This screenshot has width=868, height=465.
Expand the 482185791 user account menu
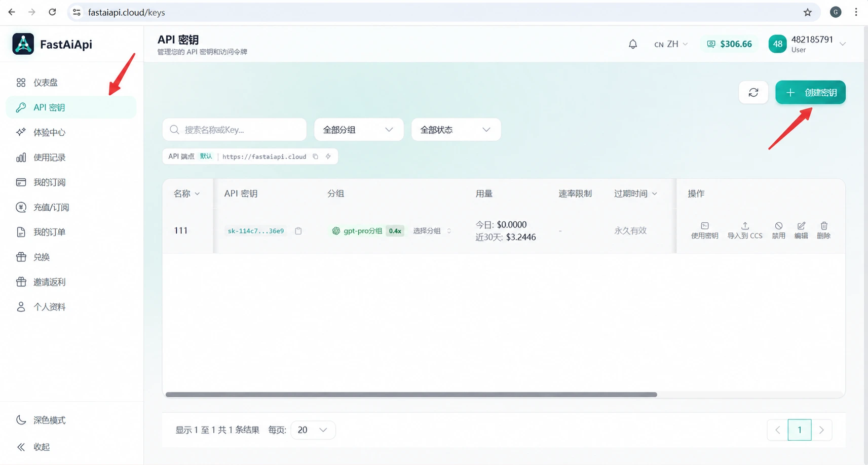pyautogui.click(x=807, y=44)
